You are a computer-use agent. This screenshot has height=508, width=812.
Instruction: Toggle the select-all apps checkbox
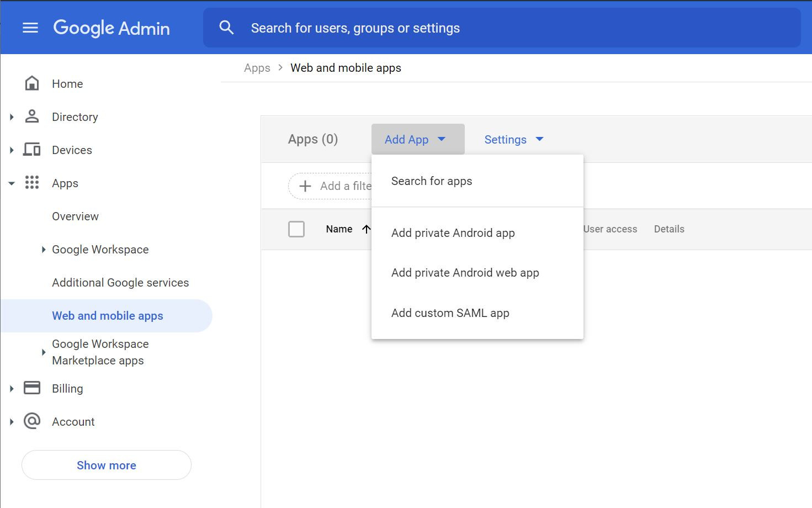(x=296, y=229)
